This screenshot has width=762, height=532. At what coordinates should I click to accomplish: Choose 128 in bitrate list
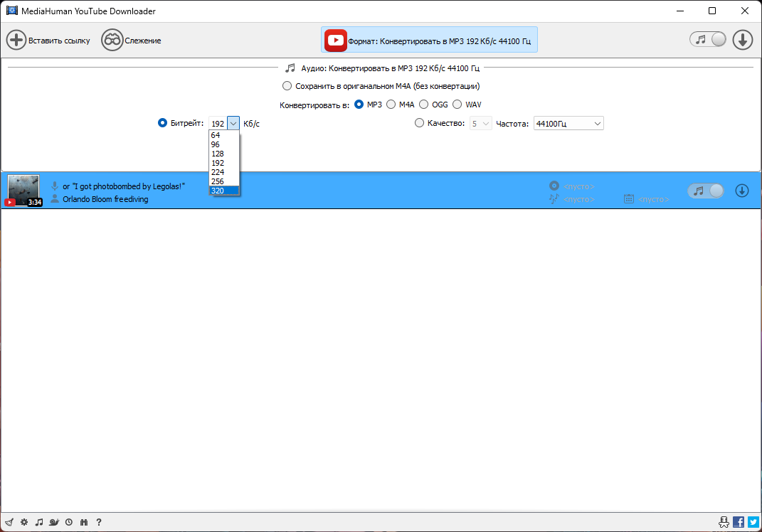pyautogui.click(x=224, y=154)
